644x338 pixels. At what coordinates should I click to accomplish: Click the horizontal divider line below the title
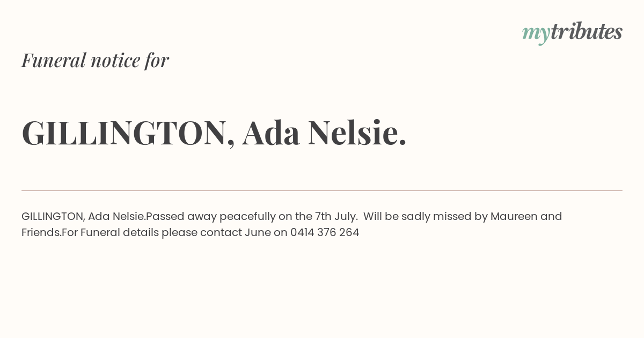click(322, 190)
